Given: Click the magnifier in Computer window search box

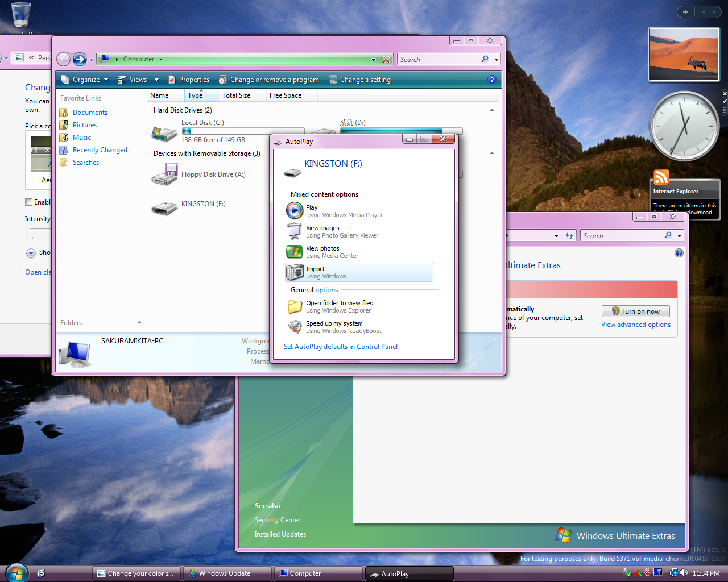Looking at the screenshot, I should pos(485,59).
